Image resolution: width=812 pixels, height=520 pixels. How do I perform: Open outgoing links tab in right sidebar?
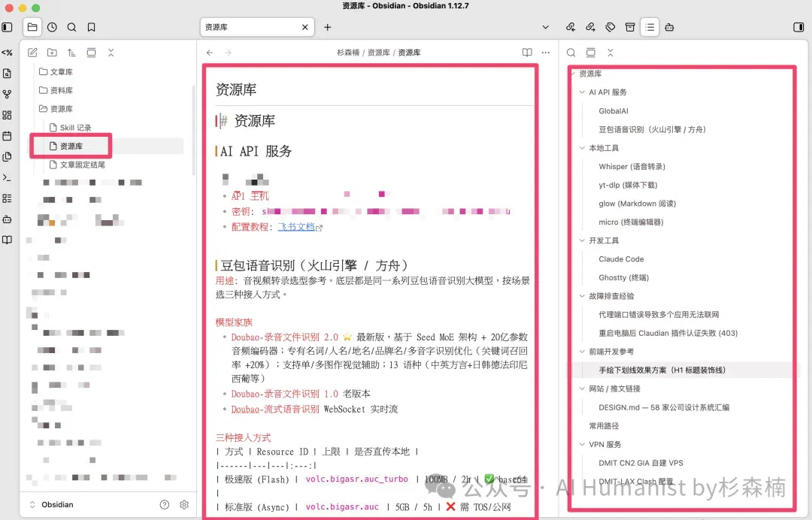(590, 27)
